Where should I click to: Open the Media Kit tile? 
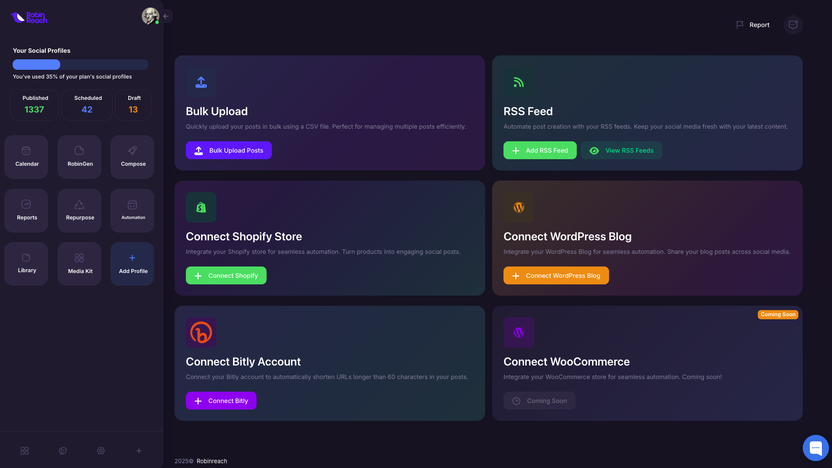tap(79, 264)
